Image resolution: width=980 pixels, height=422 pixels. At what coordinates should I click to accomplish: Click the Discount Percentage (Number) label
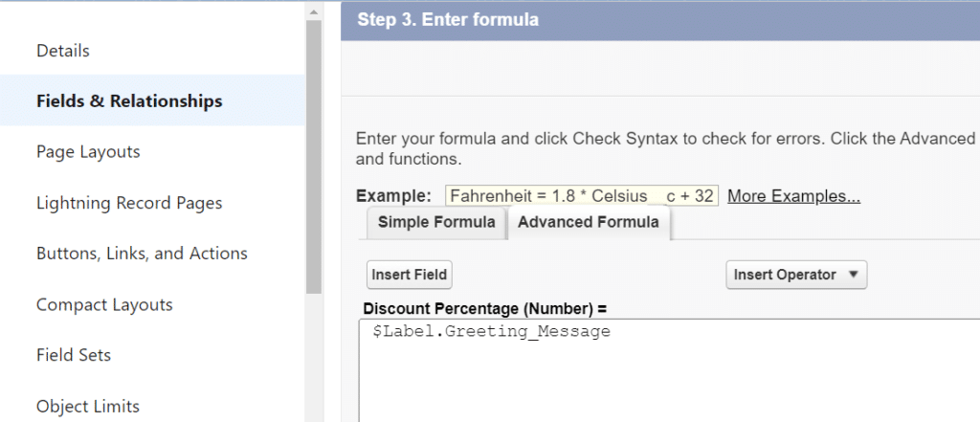[x=485, y=308]
